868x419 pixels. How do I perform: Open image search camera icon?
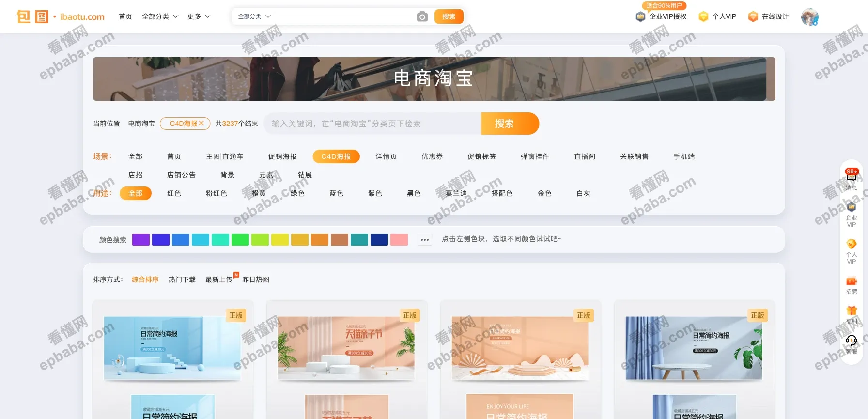pyautogui.click(x=422, y=17)
